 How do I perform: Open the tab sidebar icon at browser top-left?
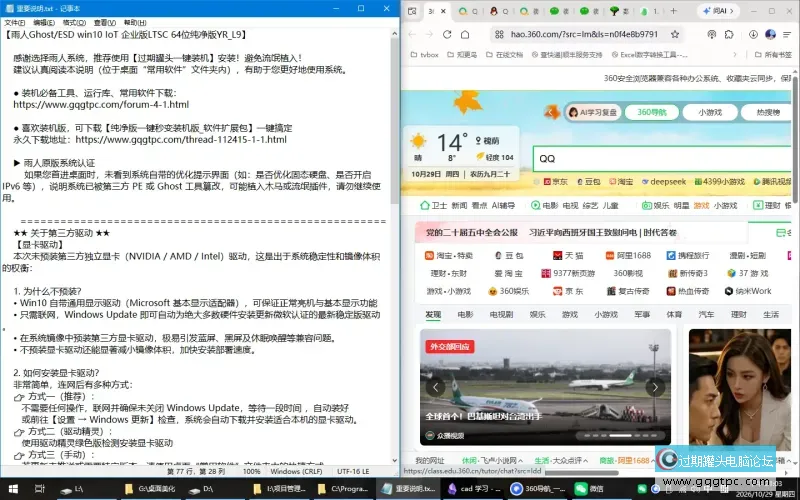[x=412, y=11]
